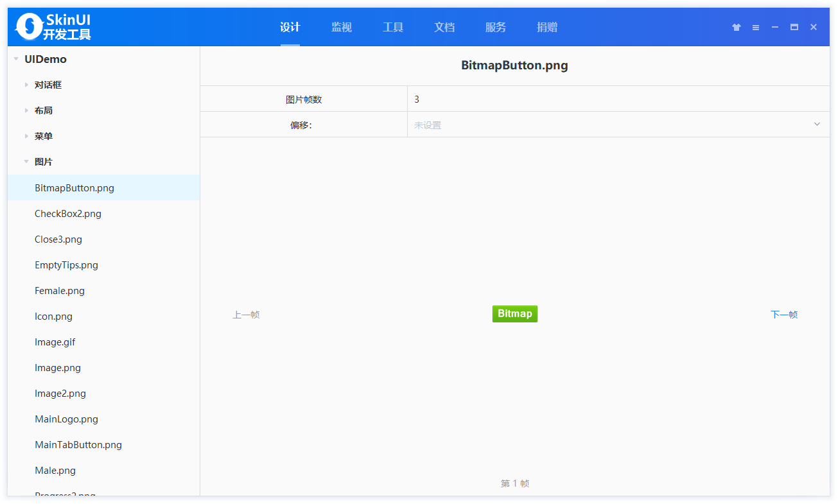
Task: Select the 图片 tree item
Action: 44,162
